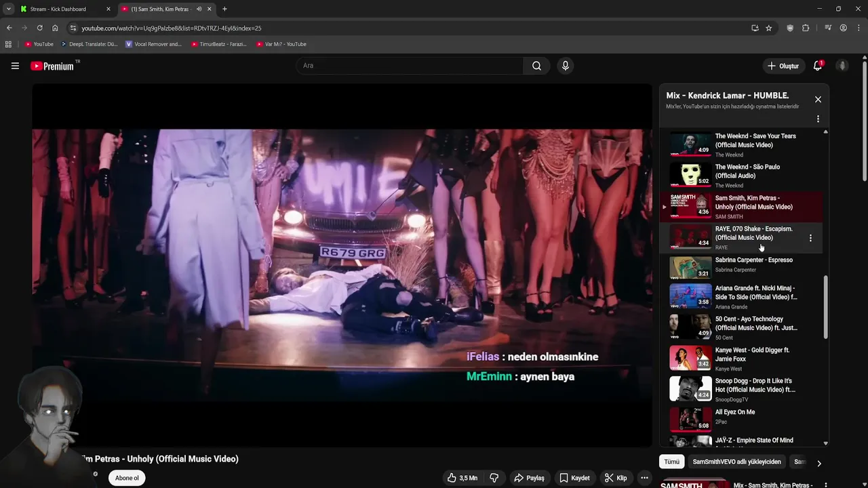This screenshot has width=868, height=488.
Task: Open the YouTube bookmark
Action: [x=39, y=44]
